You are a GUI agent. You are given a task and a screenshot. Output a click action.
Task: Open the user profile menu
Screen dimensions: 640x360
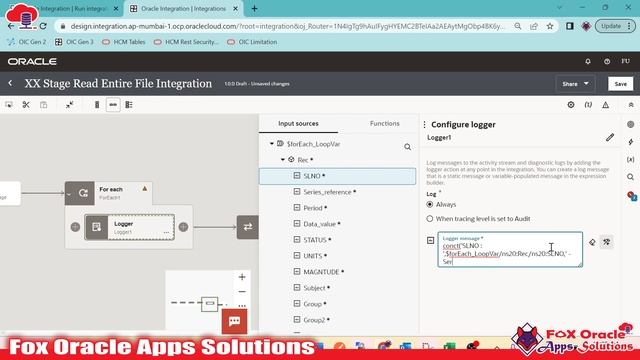point(625,61)
